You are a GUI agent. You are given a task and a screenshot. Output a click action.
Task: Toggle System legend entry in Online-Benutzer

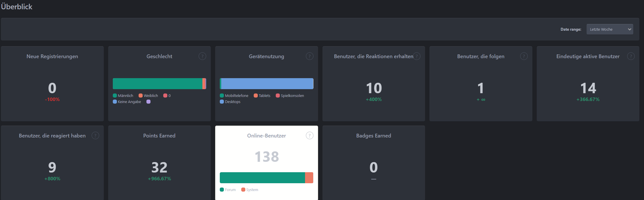click(250, 190)
